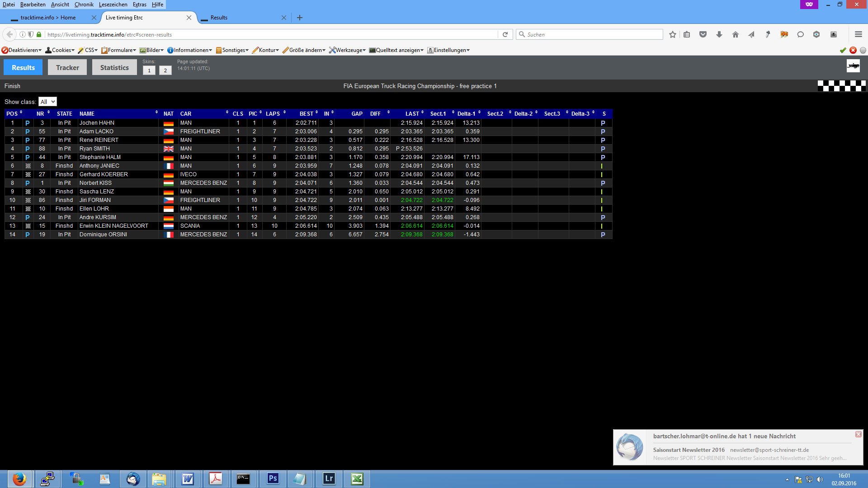Image resolution: width=868 pixels, height=488 pixels.
Task: Open Microsoft Word from the taskbar
Action: pyautogui.click(x=188, y=479)
